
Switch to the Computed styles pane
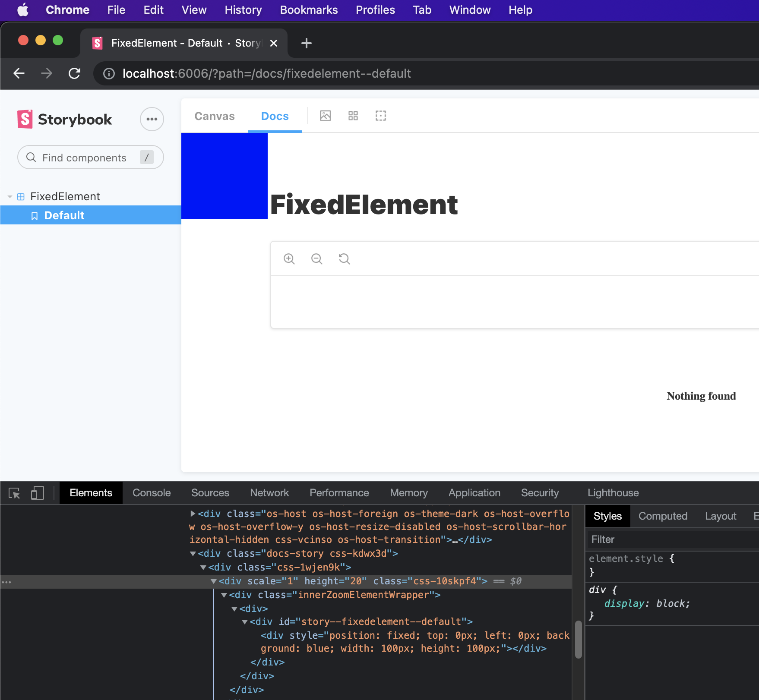coord(663,516)
